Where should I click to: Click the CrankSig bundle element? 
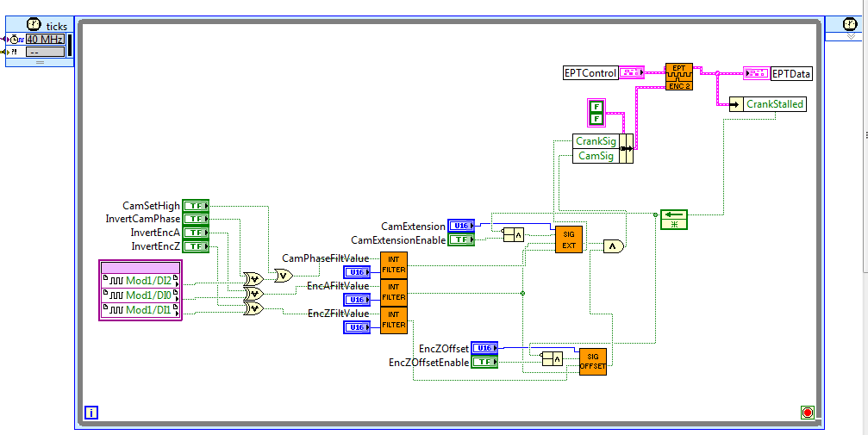[596, 141]
